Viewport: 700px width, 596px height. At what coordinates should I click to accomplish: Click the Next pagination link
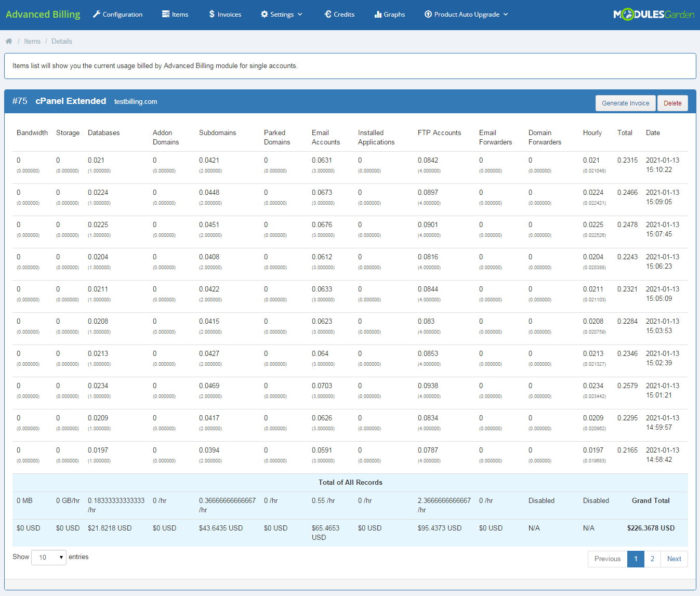674,559
